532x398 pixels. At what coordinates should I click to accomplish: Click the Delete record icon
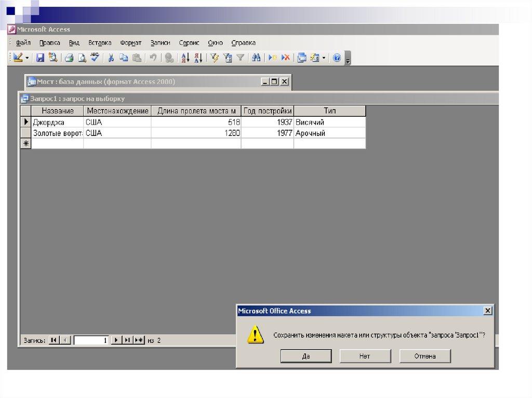tap(285, 58)
